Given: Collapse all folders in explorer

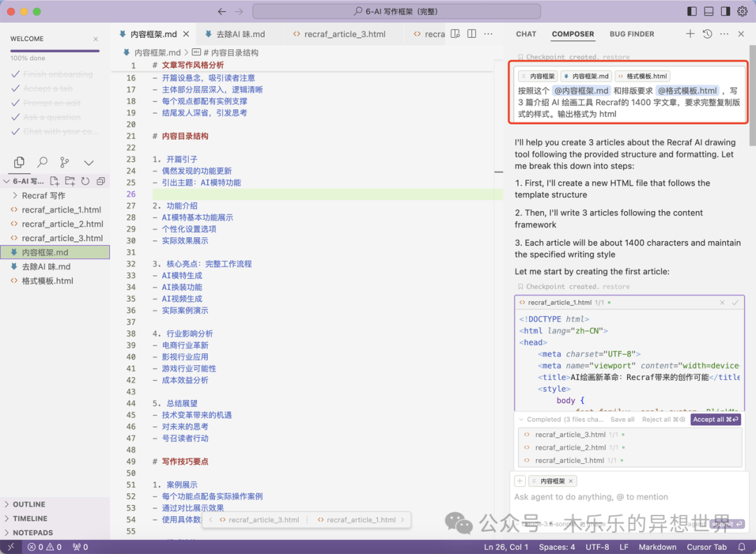Looking at the screenshot, I should [101, 181].
